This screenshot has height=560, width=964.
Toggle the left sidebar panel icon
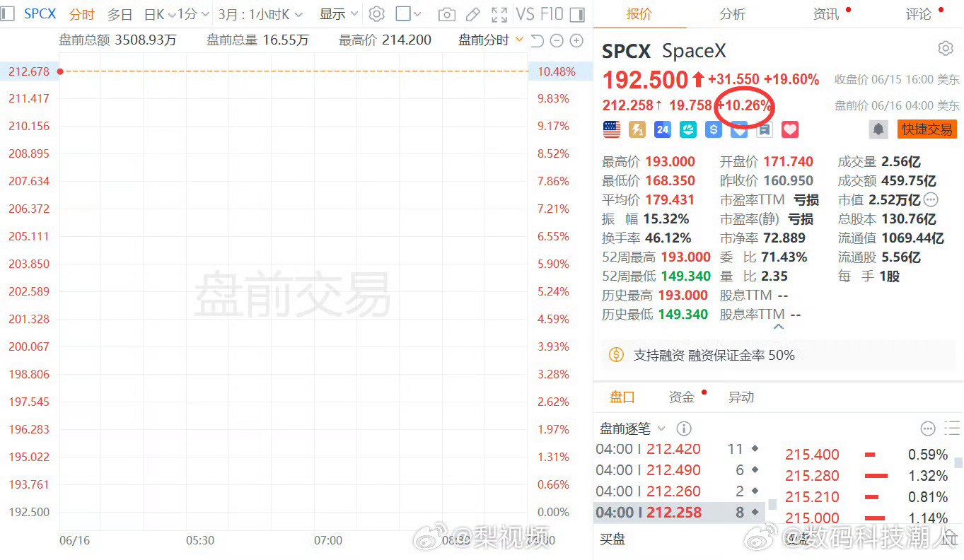(x=7, y=14)
